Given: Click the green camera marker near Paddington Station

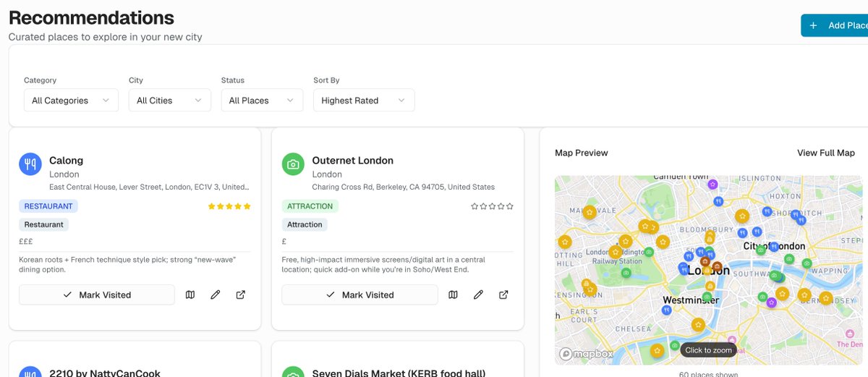Looking at the screenshot, I should tap(649, 252).
